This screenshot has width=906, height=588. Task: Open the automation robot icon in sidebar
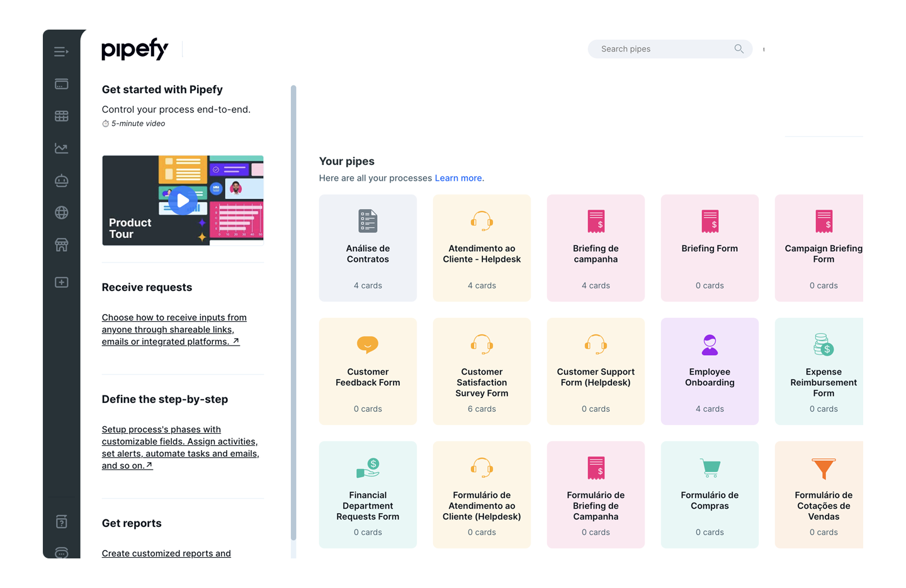click(x=61, y=181)
